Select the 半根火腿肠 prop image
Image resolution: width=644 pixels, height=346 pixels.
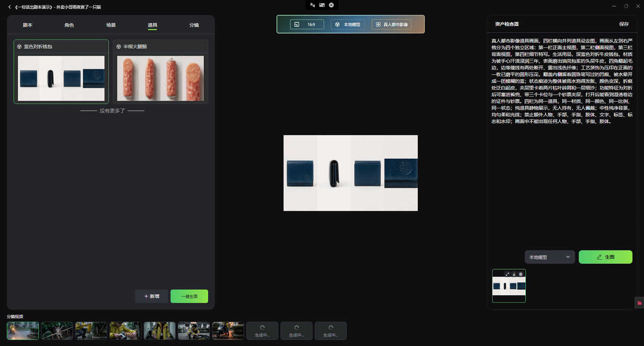[x=161, y=78]
